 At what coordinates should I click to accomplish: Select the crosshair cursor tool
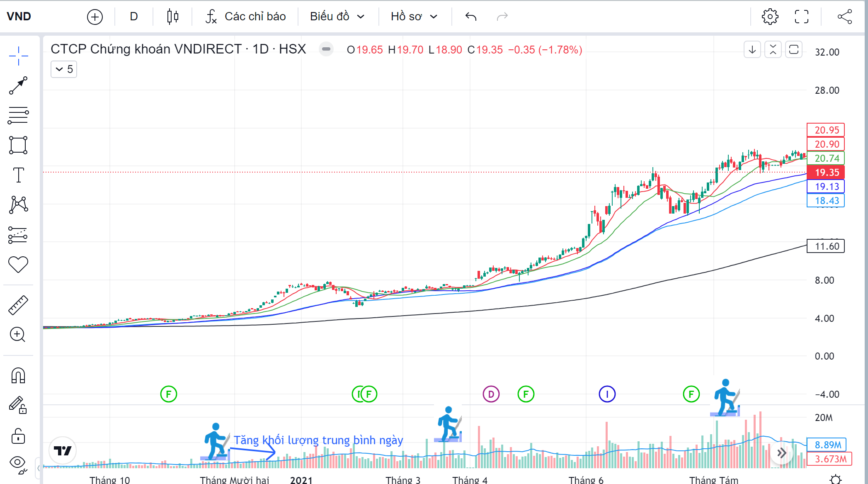pos(18,56)
